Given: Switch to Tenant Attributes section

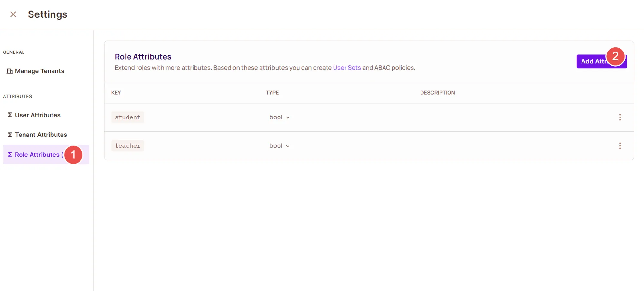Looking at the screenshot, I should pos(41,135).
